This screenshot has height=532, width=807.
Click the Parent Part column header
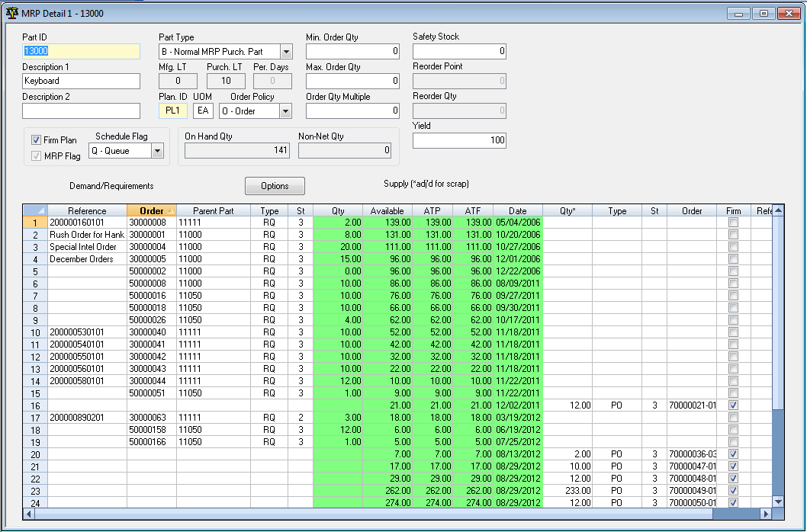coord(213,210)
